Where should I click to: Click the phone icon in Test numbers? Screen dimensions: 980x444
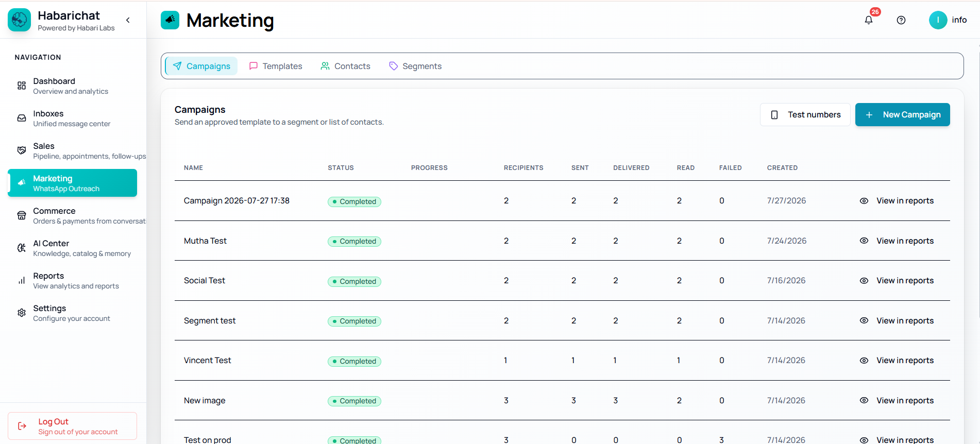pyautogui.click(x=774, y=115)
